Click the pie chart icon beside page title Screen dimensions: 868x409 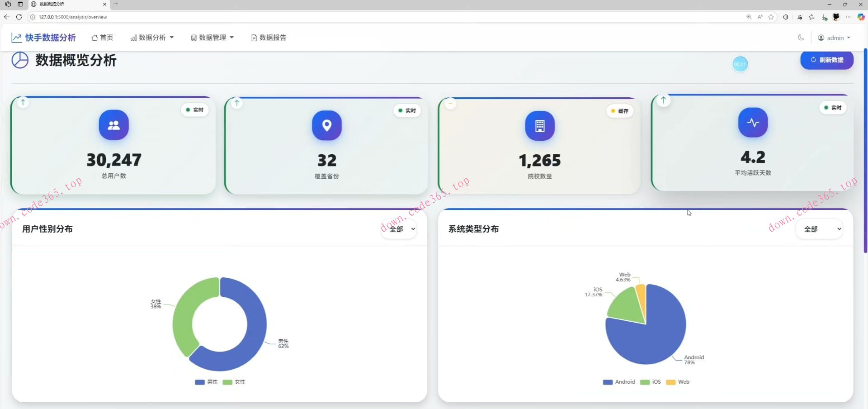pyautogui.click(x=20, y=60)
